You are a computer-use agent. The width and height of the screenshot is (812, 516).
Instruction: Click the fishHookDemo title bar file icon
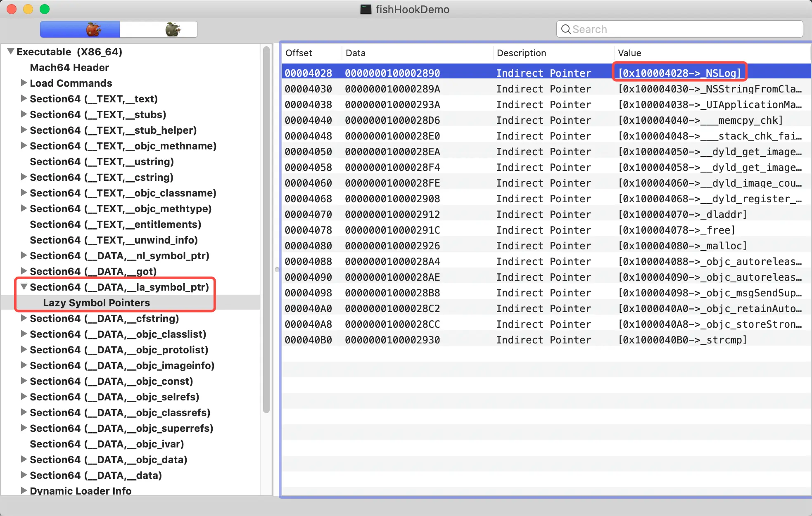[x=366, y=9]
